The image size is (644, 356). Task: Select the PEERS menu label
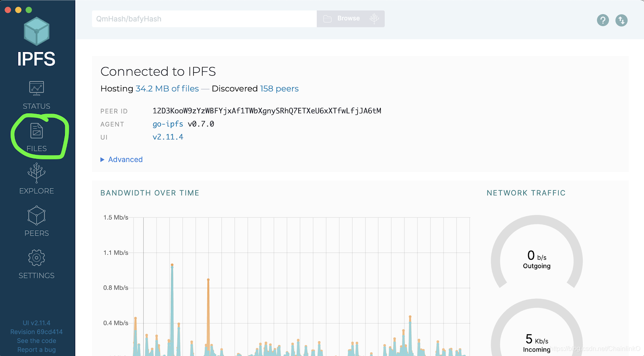pyautogui.click(x=37, y=233)
